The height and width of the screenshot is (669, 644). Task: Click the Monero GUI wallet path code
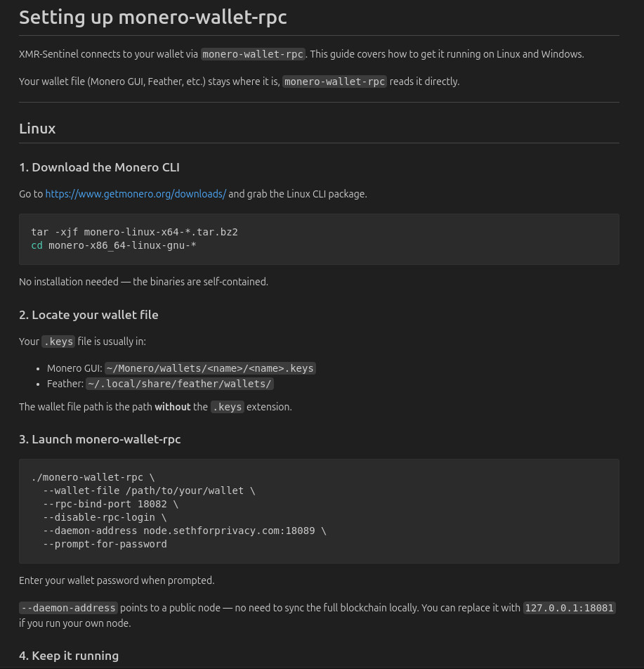(210, 368)
